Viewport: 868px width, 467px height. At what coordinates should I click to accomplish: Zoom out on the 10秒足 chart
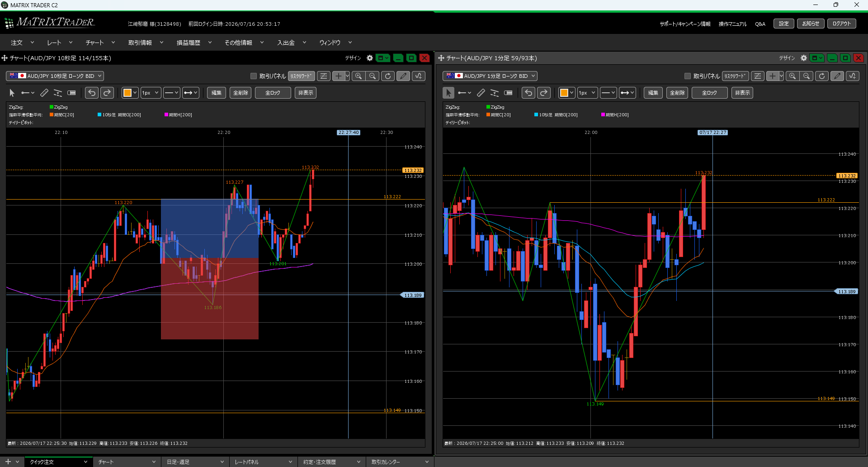click(373, 76)
